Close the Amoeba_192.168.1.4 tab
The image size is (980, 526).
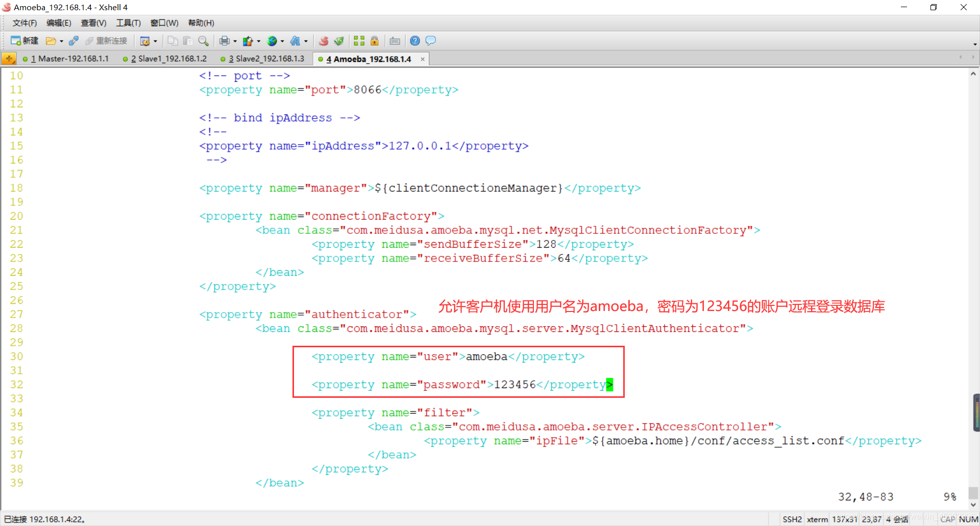(x=423, y=59)
